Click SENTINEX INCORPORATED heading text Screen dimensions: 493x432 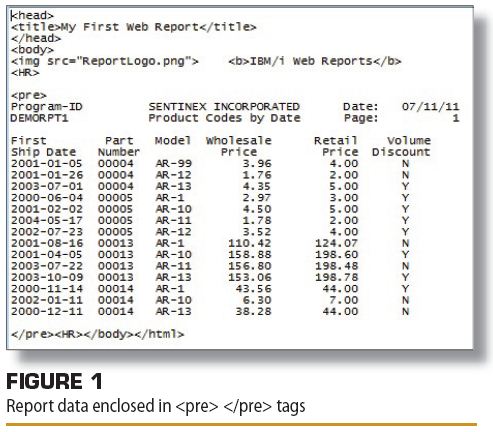click(x=224, y=107)
